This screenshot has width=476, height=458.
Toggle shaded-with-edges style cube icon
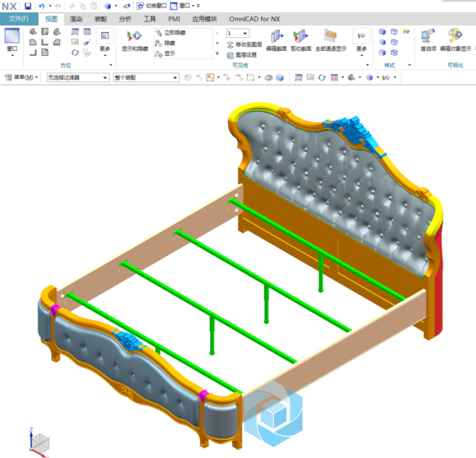coord(382,31)
